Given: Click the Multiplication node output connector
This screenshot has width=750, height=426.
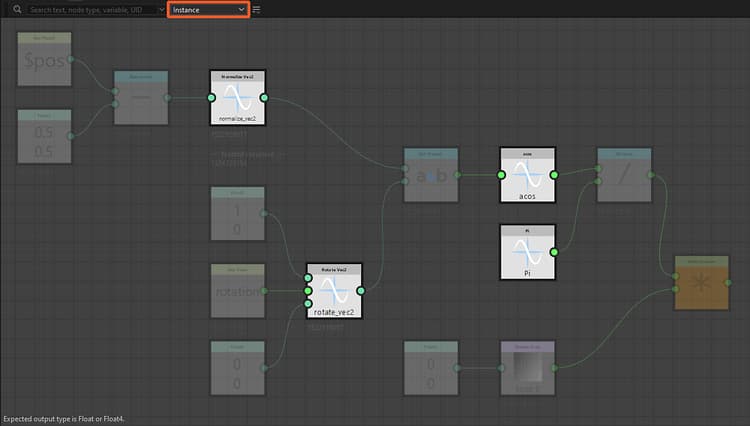Looking at the screenshot, I should [x=728, y=283].
